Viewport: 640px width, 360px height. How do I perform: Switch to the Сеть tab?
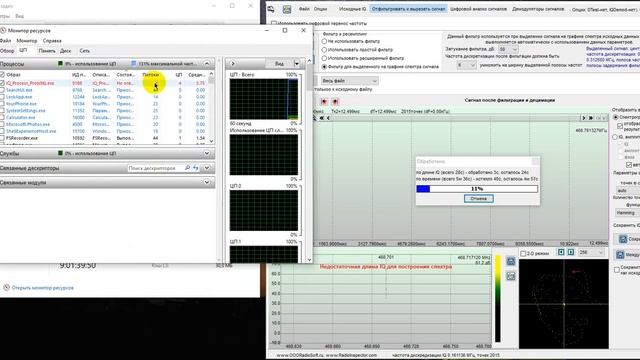pos(84,51)
